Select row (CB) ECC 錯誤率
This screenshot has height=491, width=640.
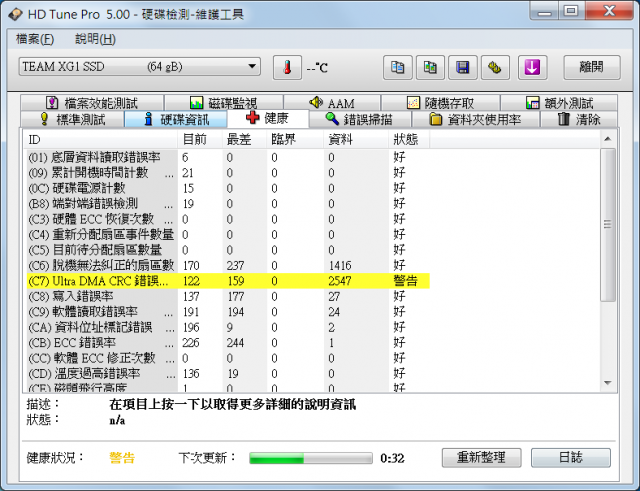pyautogui.click(x=228, y=342)
